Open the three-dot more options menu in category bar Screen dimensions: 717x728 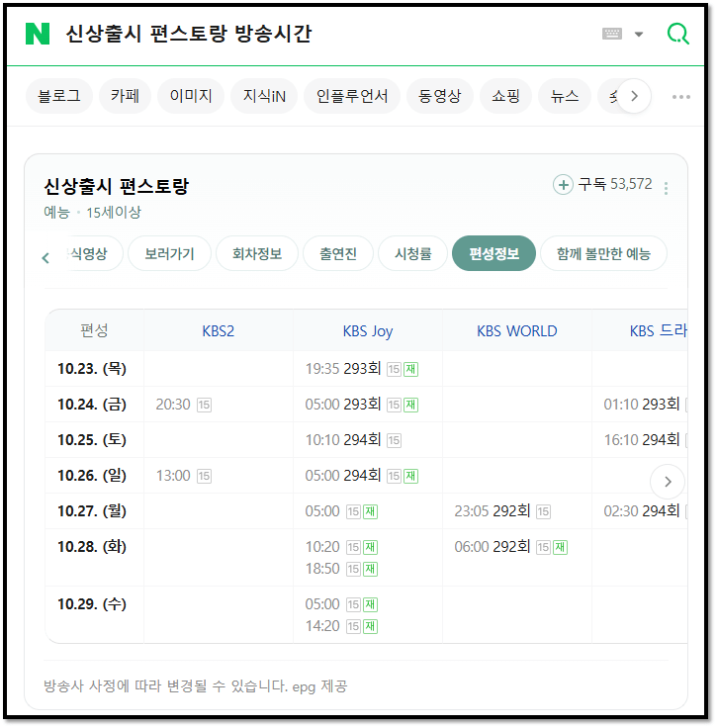coord(680,97)
